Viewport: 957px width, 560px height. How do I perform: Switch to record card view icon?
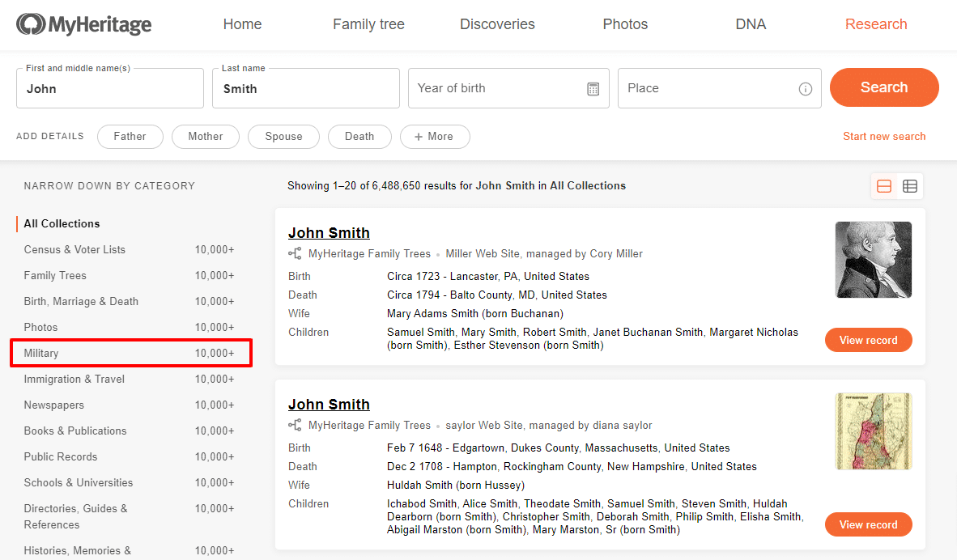click(884, 186)
